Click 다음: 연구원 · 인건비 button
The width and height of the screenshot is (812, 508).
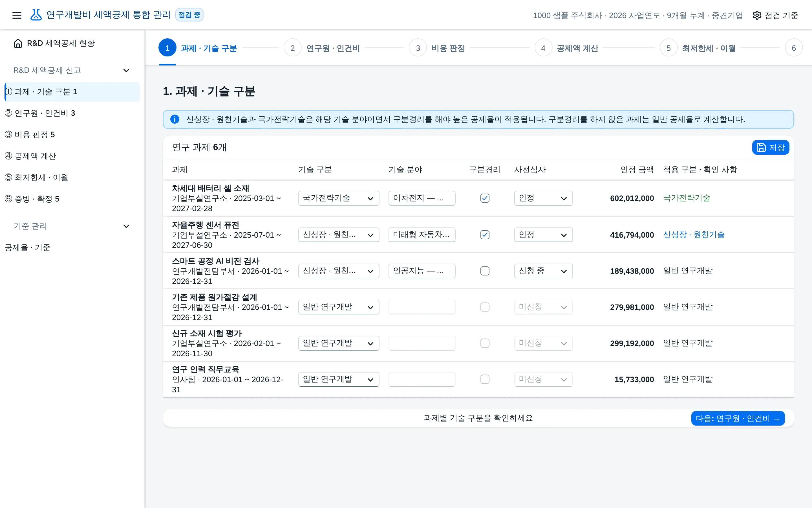coord(738,418)
